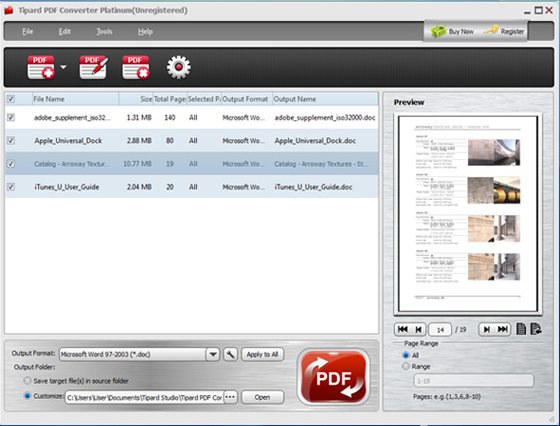Image resolution: width=560 pixels, height=426 pixels.
Task: Go to next preview page
Action: (x=486, y=329)
